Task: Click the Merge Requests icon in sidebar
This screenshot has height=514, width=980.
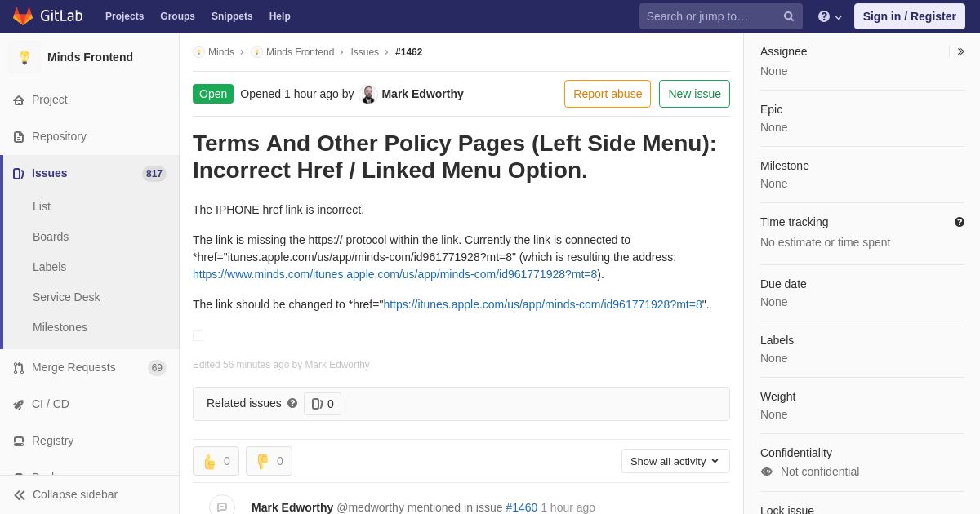Action: pos(19,368)
